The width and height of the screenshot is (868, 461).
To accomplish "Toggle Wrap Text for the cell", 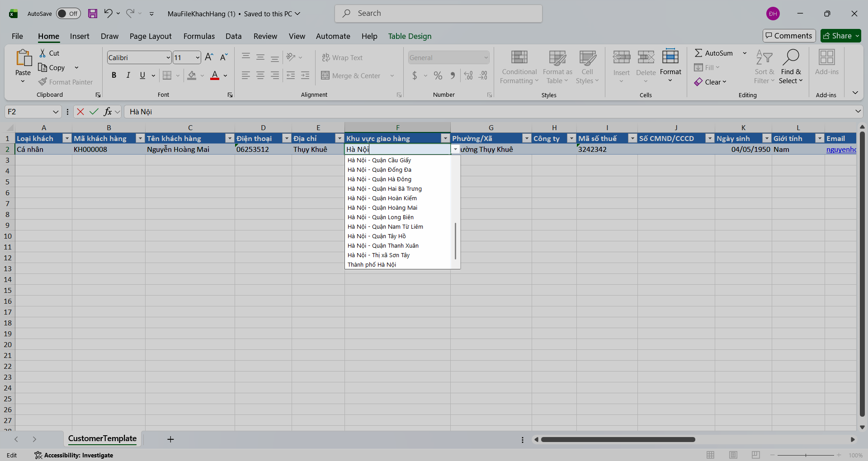I will click(x=342, y=57).
